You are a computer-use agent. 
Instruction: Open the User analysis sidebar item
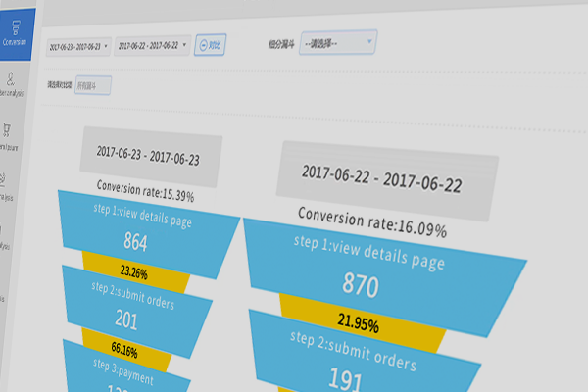(11, 85)
